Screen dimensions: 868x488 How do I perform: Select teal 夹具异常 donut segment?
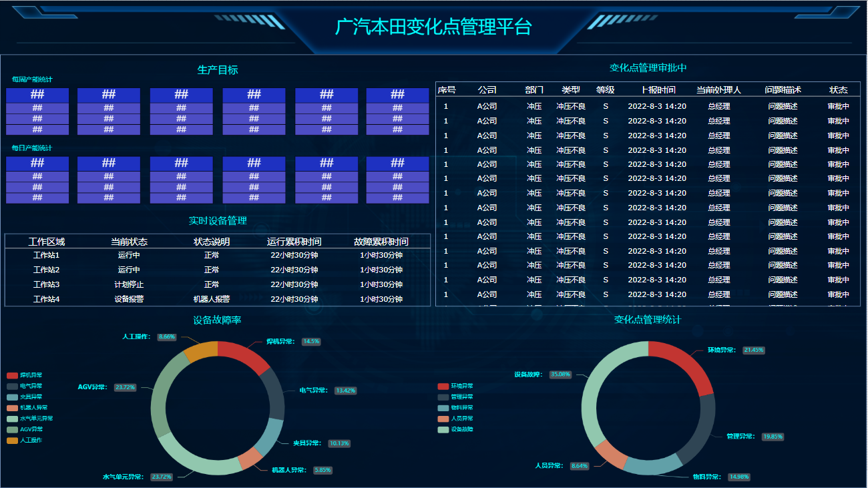[x=271, y=437]
